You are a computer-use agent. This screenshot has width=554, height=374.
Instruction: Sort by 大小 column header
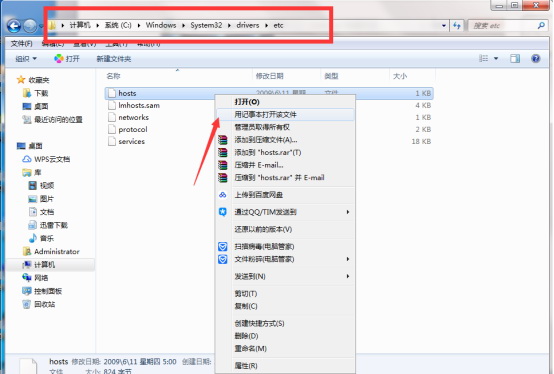click(x=400, y=76)
